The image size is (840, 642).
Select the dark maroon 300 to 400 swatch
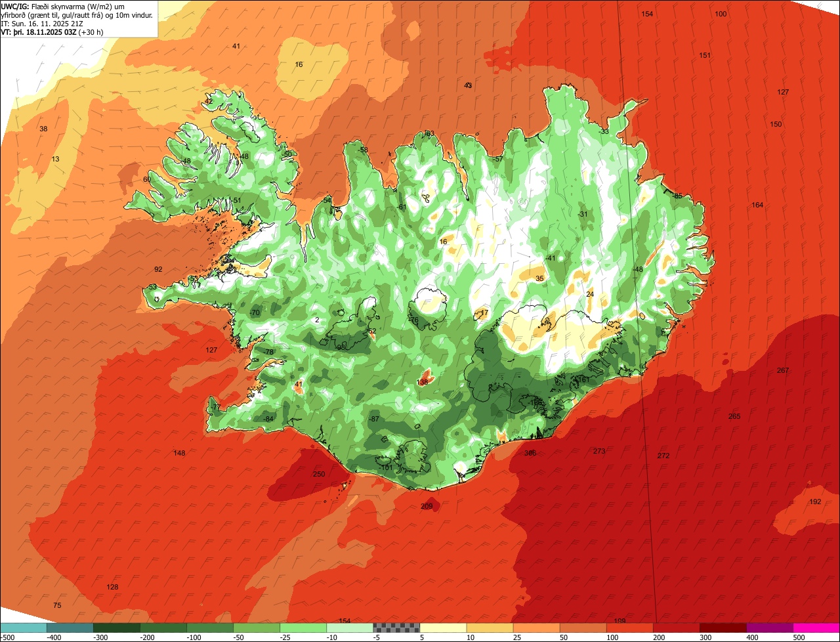coord(723,628)
